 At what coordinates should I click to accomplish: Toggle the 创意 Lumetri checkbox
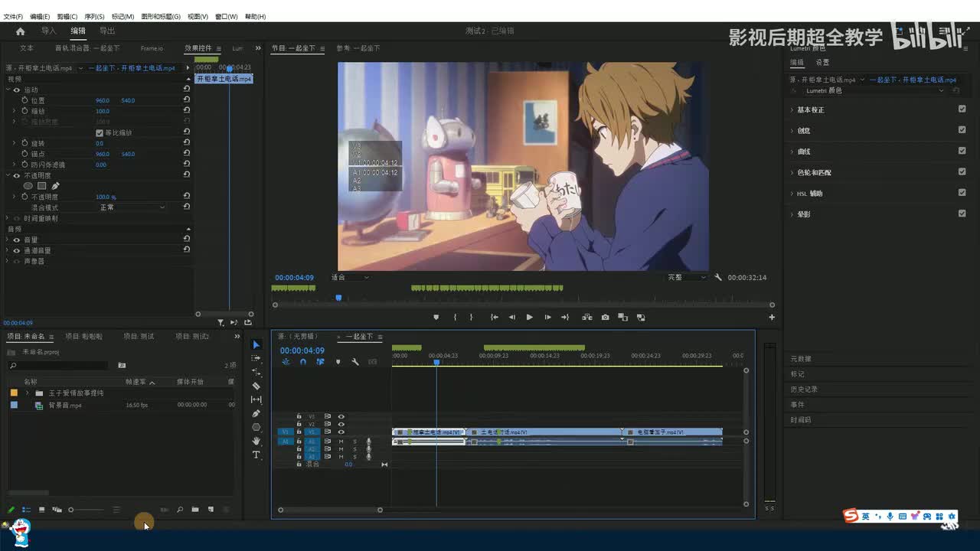[962, 129]
